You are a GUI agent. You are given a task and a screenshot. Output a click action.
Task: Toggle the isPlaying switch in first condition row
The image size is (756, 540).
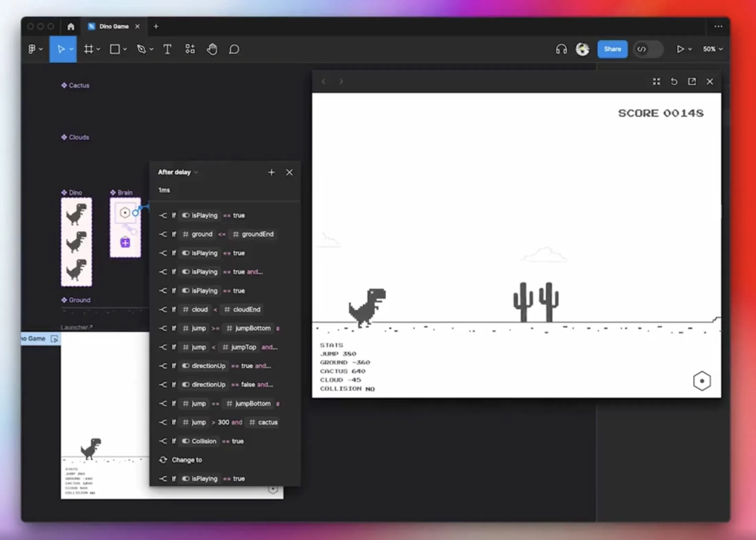tap(186, 215)
